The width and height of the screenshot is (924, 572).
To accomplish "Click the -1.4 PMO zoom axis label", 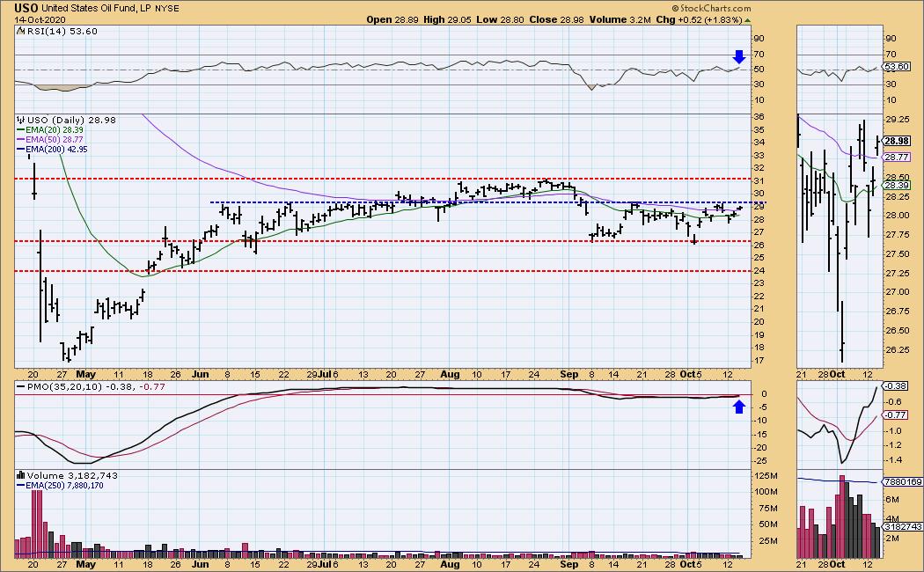I will (x=893, y=460).
